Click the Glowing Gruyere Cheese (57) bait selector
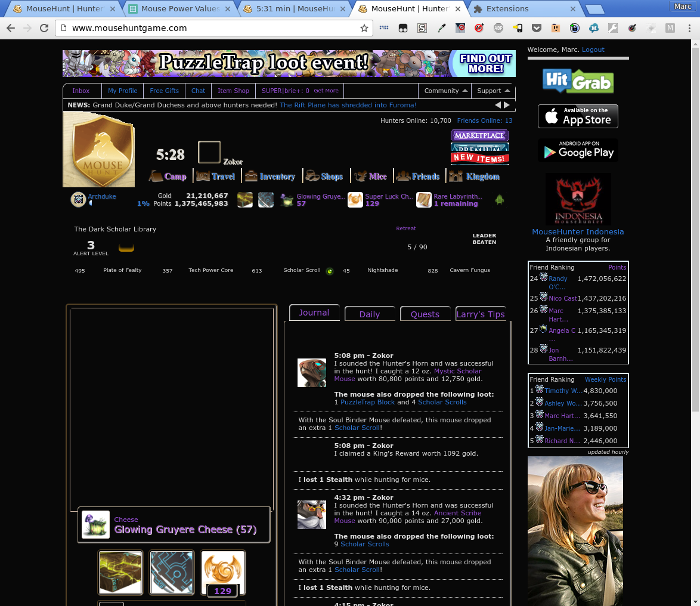 tap(174, 525)
